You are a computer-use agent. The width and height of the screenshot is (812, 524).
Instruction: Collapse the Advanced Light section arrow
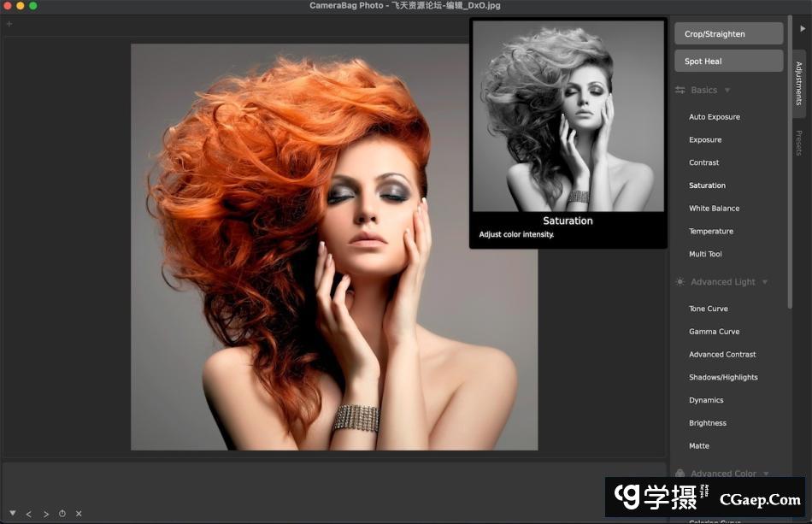tap(764, 282)
